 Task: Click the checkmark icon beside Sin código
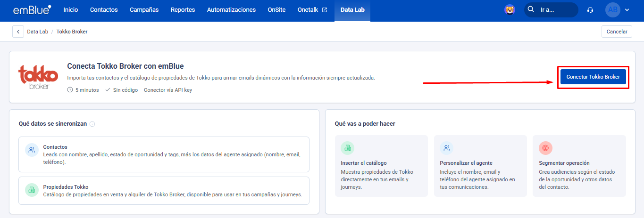point(108,90)
